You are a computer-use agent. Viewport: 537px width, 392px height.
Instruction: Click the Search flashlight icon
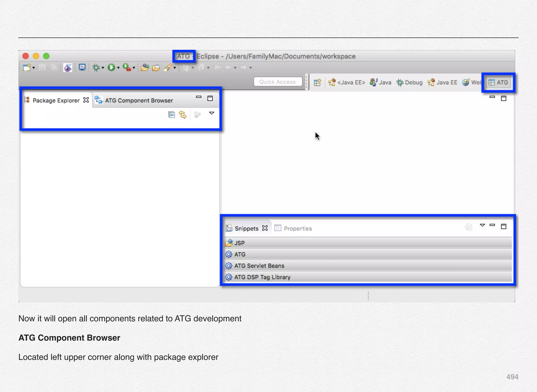[168, 68]
